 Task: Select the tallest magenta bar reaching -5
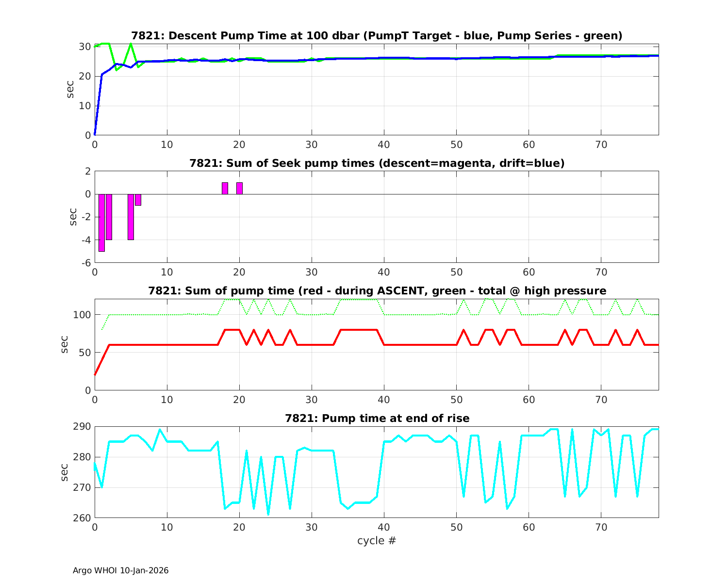point(102,222)
